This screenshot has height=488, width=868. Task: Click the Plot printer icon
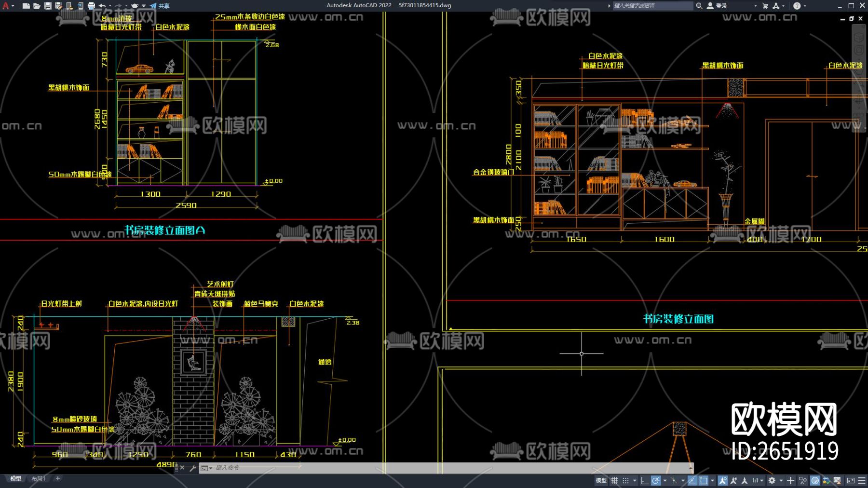(x=91, y=6)
